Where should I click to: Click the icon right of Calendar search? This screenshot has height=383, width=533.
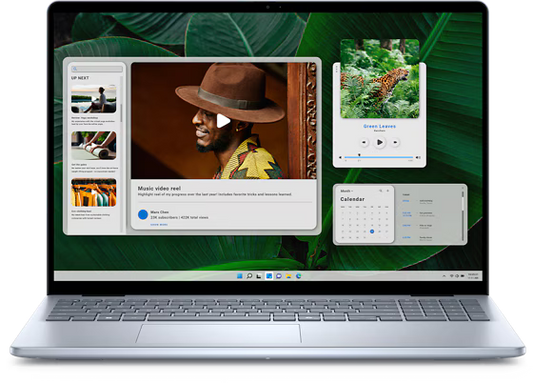click(388, 191)
